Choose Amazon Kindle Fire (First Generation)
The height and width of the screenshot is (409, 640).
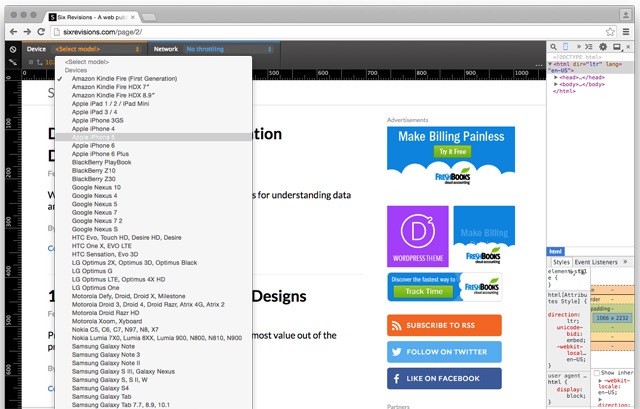[153, 78]
